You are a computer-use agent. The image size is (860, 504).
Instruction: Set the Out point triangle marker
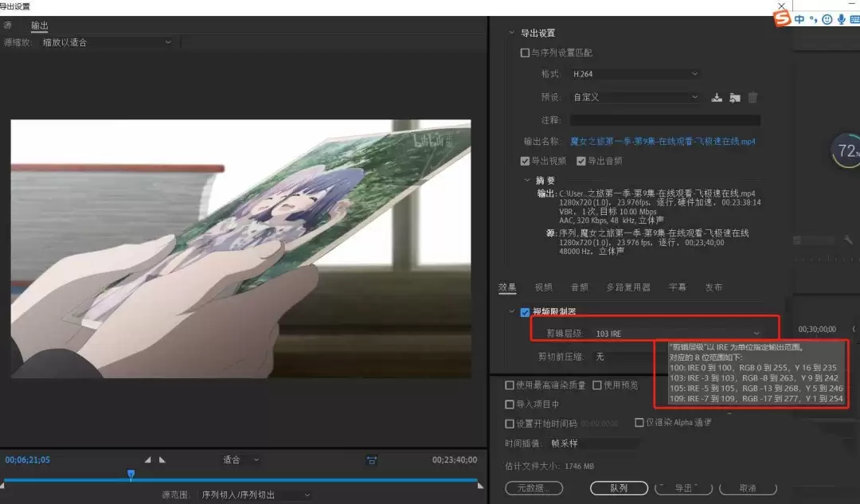162,459
